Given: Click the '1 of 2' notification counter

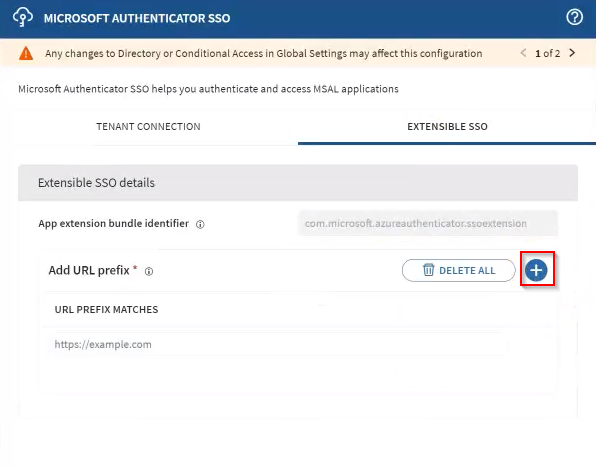Looking at the screenshot, I should click(x=547, y=53).
